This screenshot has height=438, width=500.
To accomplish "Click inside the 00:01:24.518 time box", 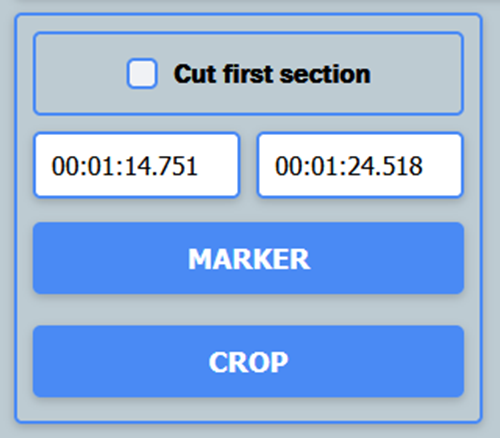I will coord(360,165).
